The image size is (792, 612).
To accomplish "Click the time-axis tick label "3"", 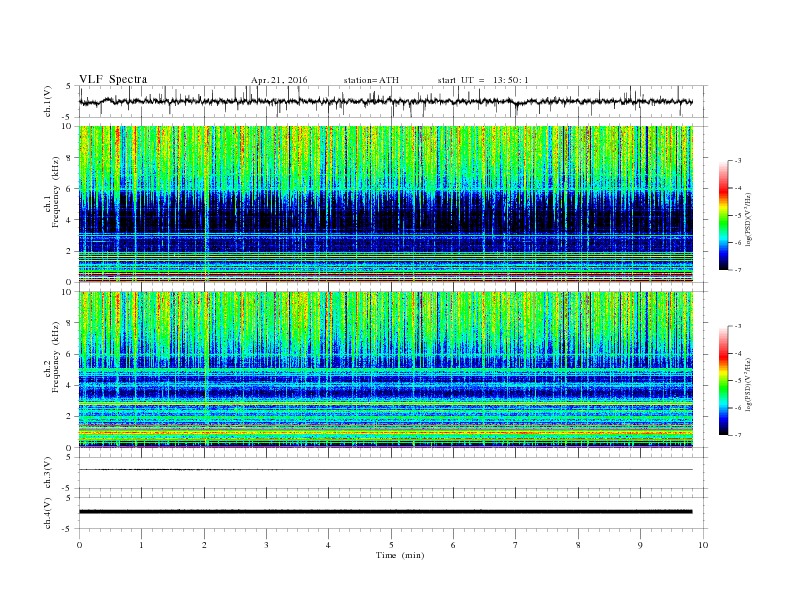I will [266, 545].
